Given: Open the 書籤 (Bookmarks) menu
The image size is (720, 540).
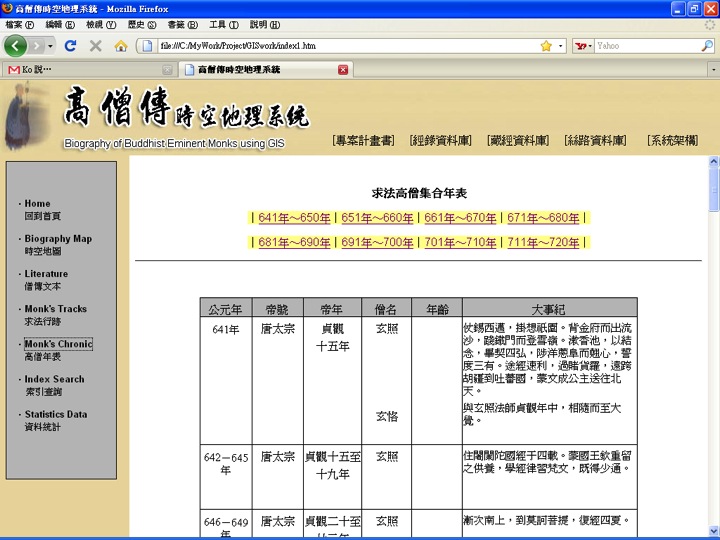Looking at the screenshot, I should pyautogui.click(x=182, y=25).
